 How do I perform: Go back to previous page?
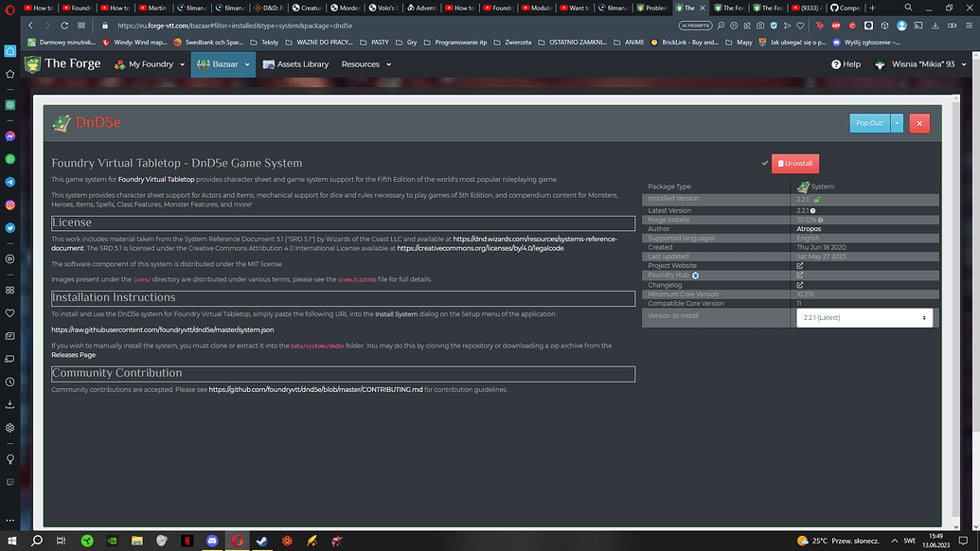coord(30,26)
